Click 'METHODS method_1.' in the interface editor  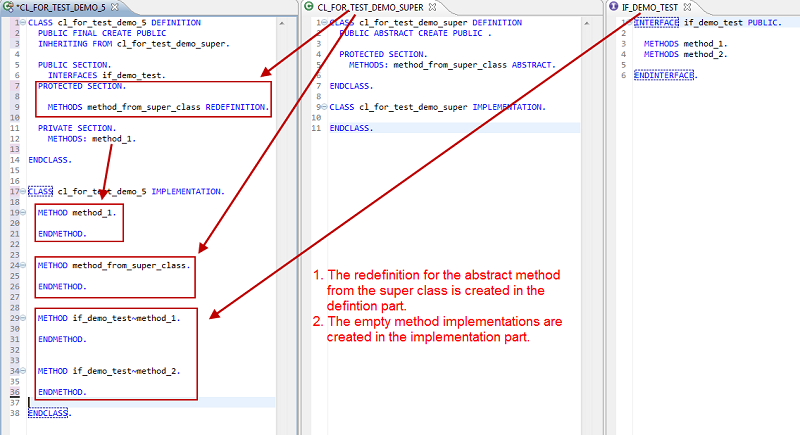686,44
